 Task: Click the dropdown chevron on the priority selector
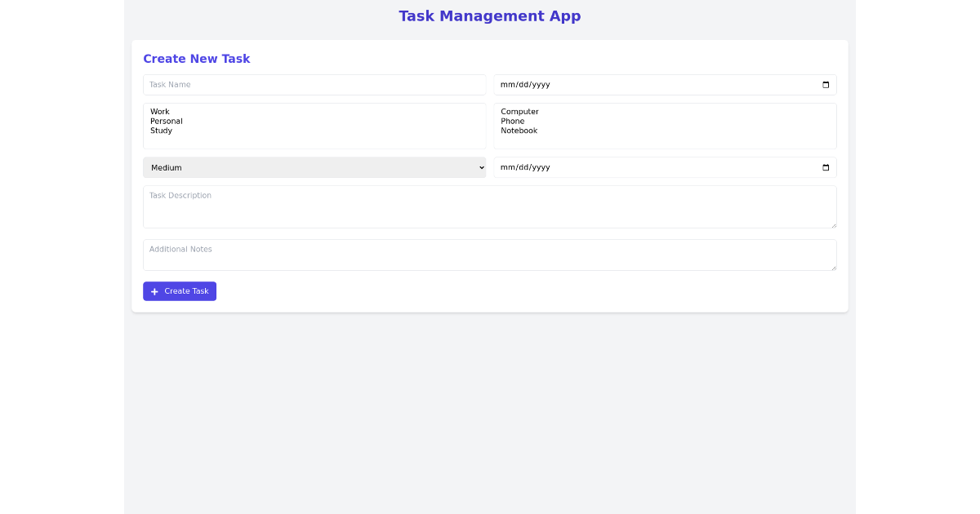(x=481, y=167)
